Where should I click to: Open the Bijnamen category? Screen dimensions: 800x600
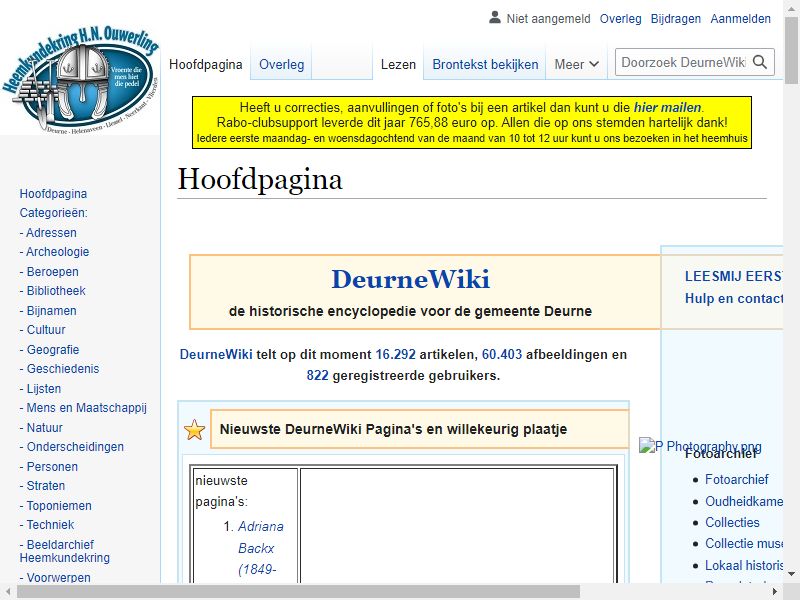click(x=51, y=311)
